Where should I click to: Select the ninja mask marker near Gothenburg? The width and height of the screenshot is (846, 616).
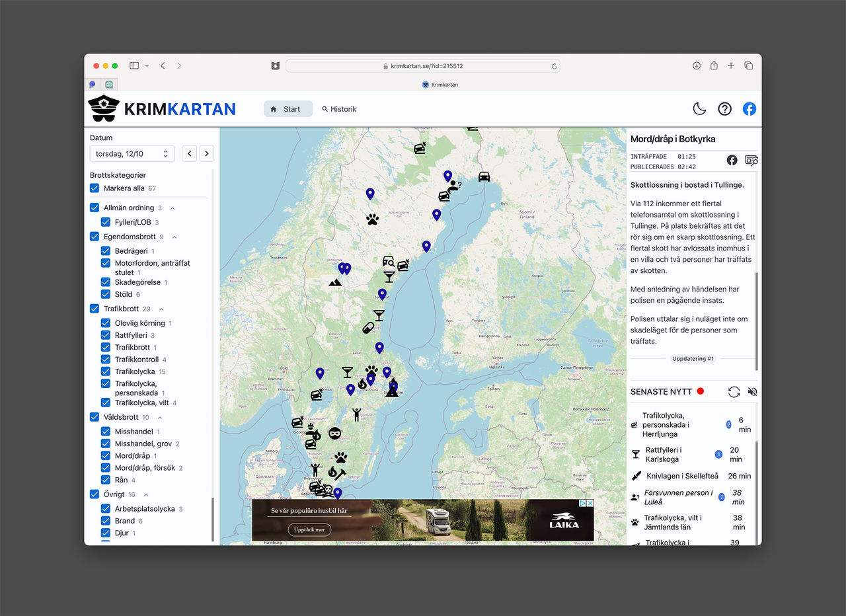pos(335,433)
